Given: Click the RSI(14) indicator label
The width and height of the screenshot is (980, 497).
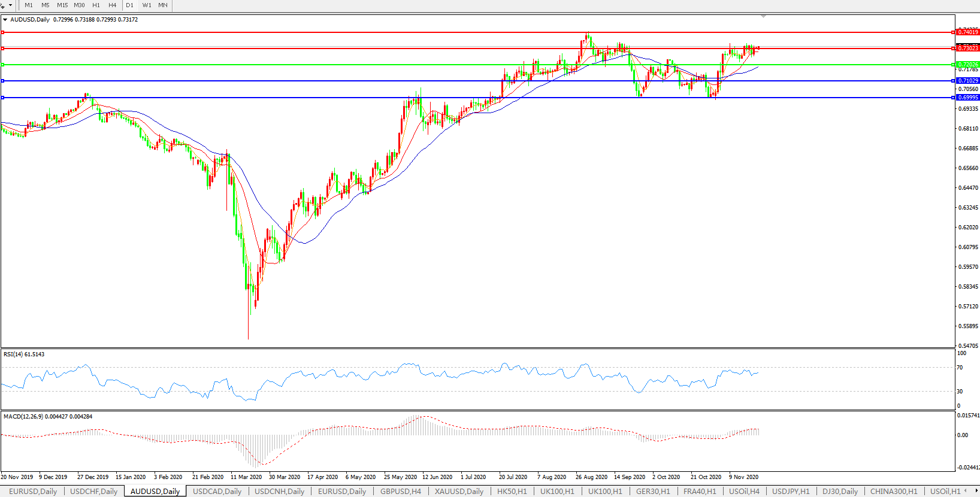Looking at the screenshot, I should (24, 354).
